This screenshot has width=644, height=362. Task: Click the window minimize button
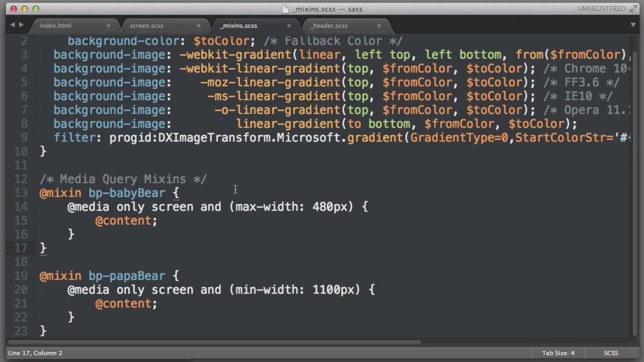click(25, 9)
